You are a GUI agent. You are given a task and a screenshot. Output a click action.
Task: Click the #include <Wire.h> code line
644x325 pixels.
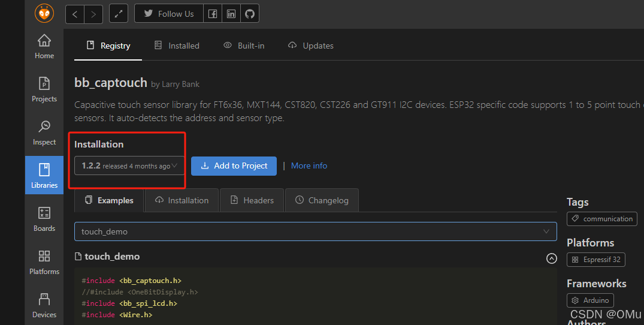click(x=117, y=315)
